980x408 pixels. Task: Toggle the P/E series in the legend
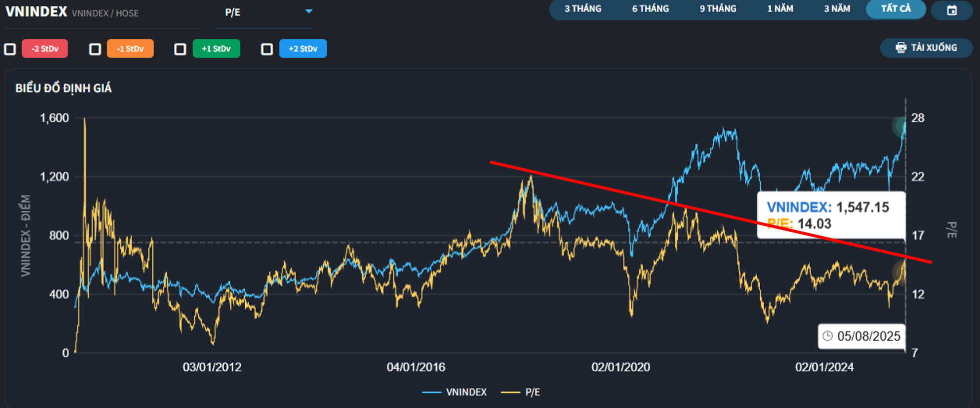click(x=520, y=392)
